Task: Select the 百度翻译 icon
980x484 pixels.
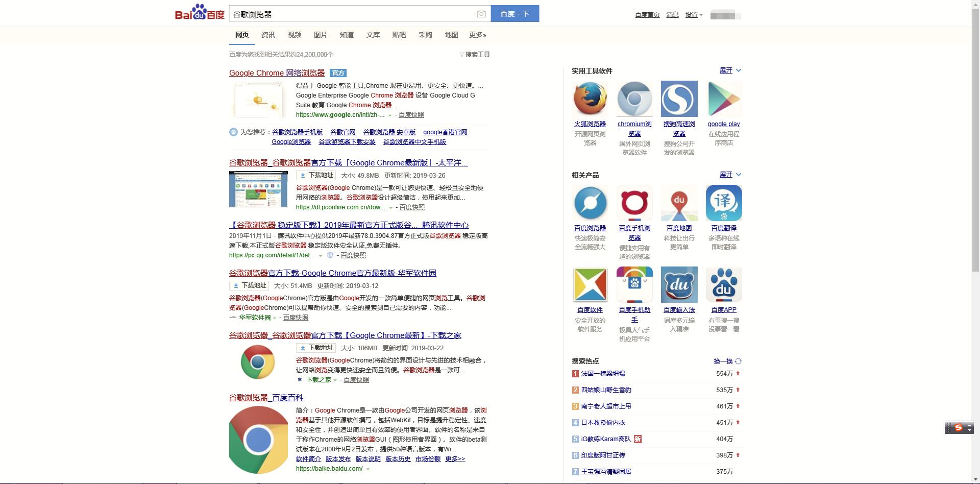Action: pyautogui.click(x=724, y=203)
